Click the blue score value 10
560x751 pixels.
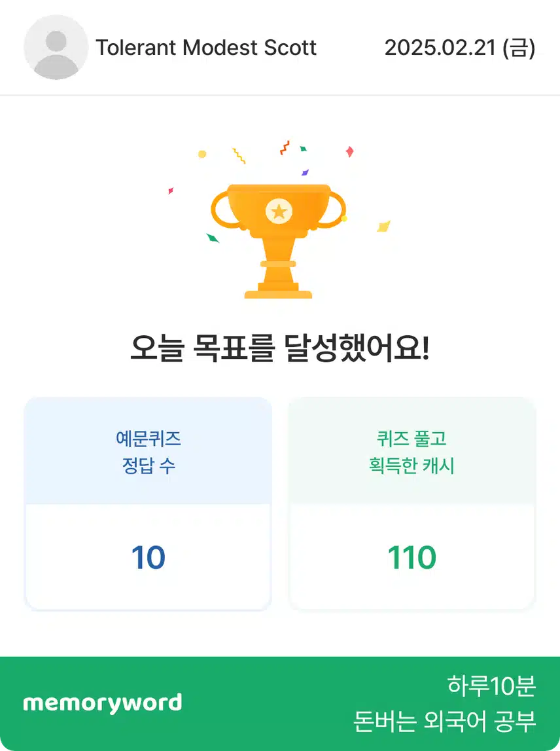(x=148, y=557)
